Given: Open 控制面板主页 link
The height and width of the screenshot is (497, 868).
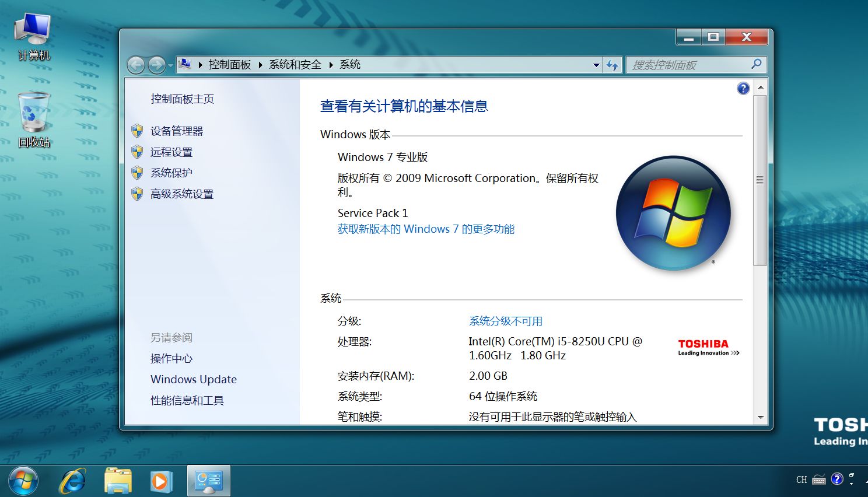Looking at the screenshot, I should tap(183, 99).
